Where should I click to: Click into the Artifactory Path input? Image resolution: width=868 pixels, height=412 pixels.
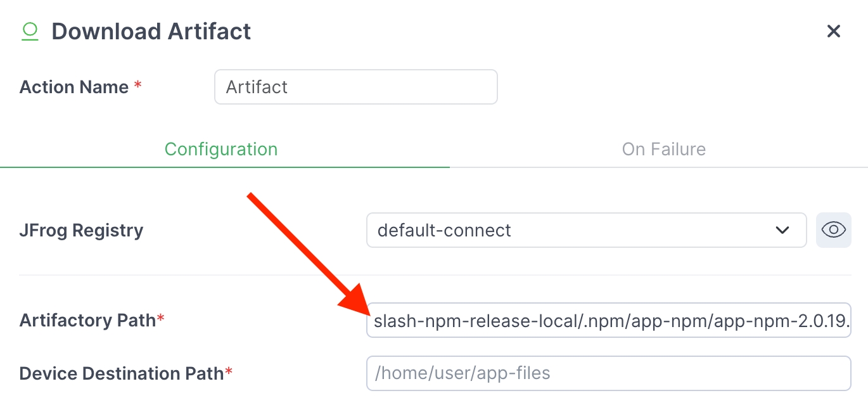608,320
